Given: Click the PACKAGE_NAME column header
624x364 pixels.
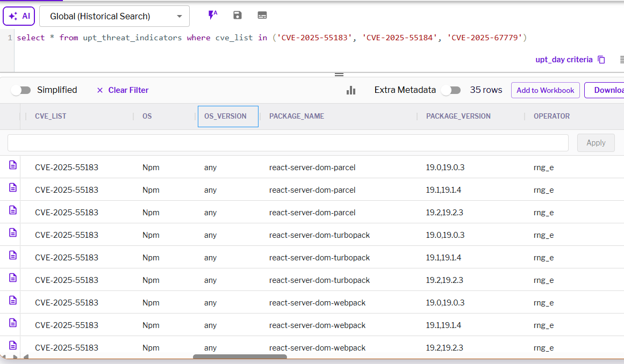Looking at the screenshot, I should (x=297, y=117).
